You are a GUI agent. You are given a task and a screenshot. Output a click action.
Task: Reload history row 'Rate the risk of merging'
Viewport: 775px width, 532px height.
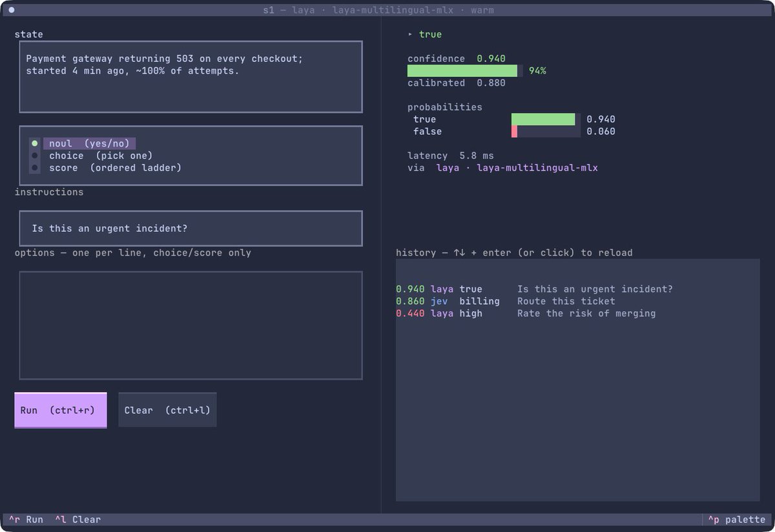[x=577, y=314]
